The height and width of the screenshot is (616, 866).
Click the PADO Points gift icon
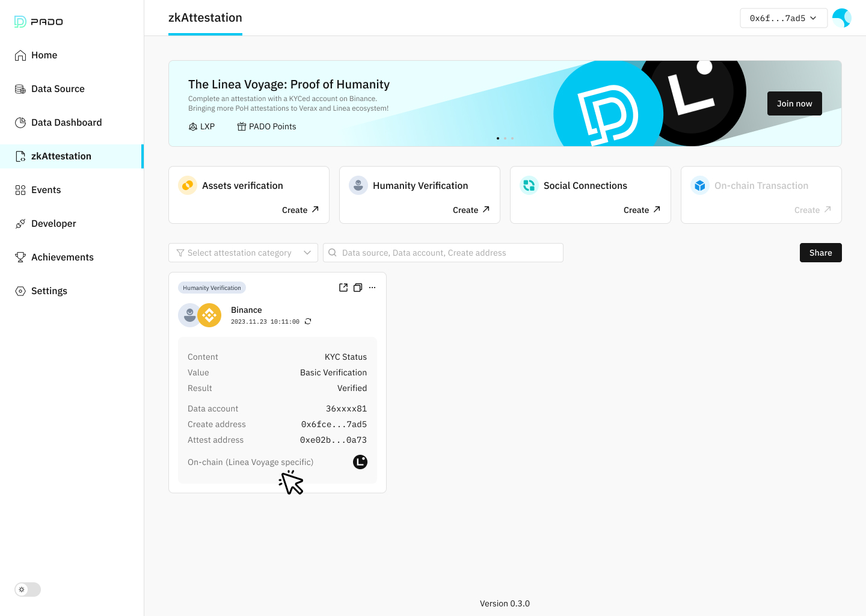(x=242, y=126)
